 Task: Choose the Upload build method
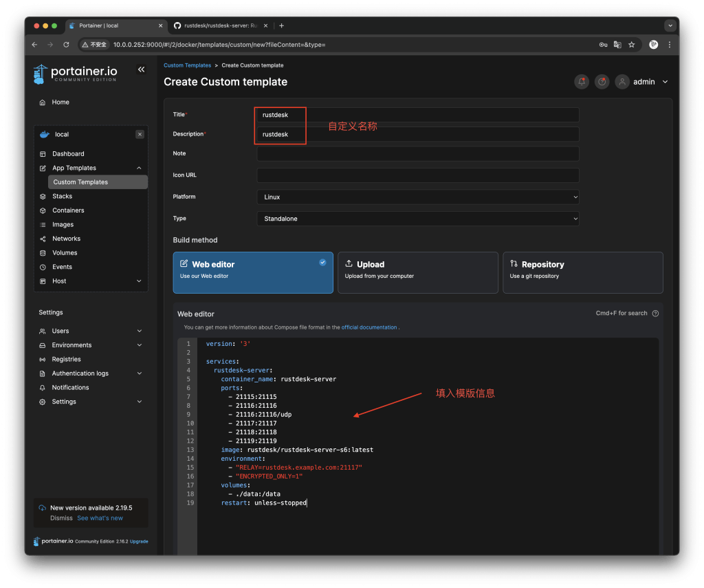coord(417,272)
